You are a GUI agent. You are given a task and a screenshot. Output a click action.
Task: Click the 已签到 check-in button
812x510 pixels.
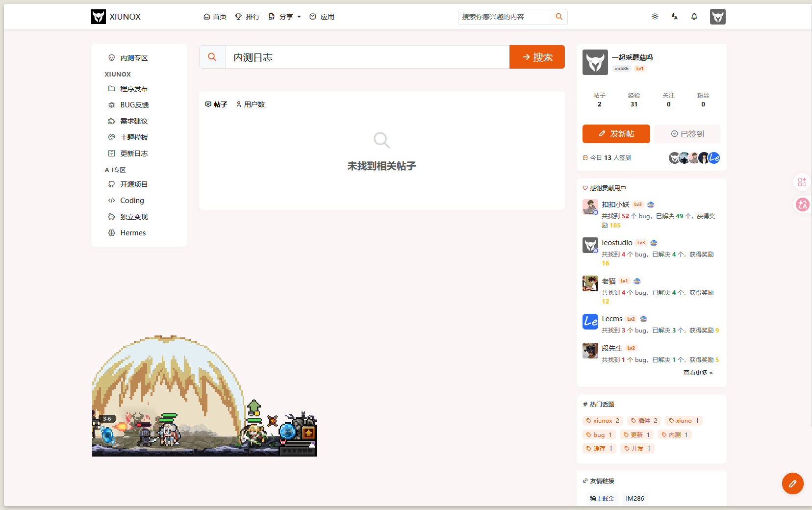687,134
